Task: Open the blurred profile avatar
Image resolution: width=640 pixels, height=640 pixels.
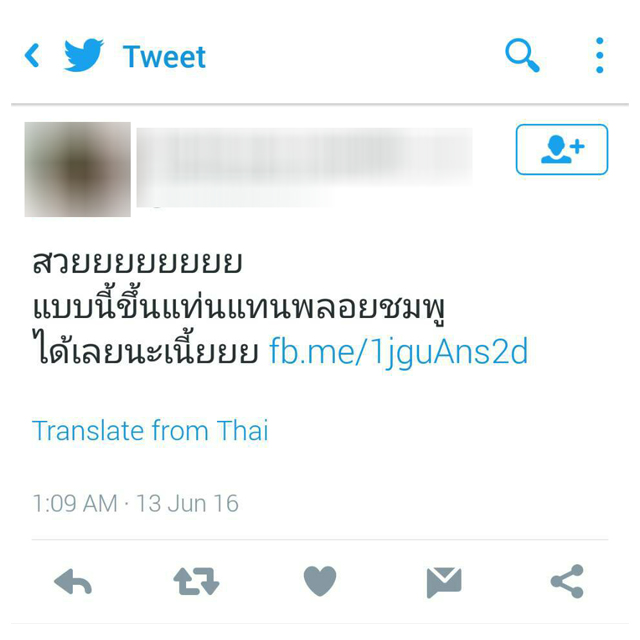Action: (78, 169)
